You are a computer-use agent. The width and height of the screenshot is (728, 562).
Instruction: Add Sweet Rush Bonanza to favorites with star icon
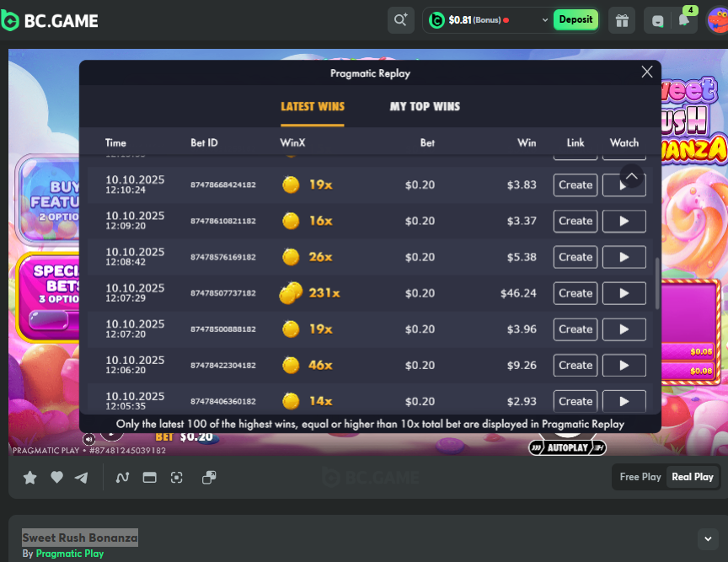pos(29,478)
